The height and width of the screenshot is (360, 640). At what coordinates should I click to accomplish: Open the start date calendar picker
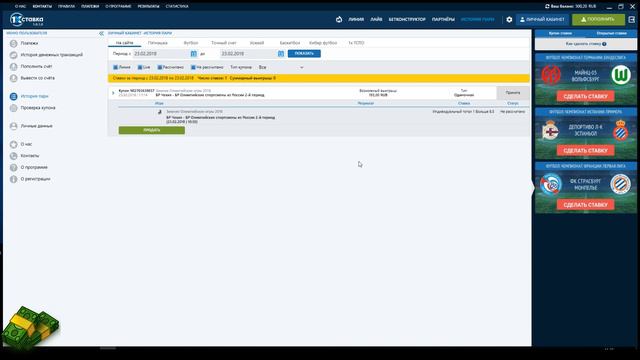[x=193, y=53]
